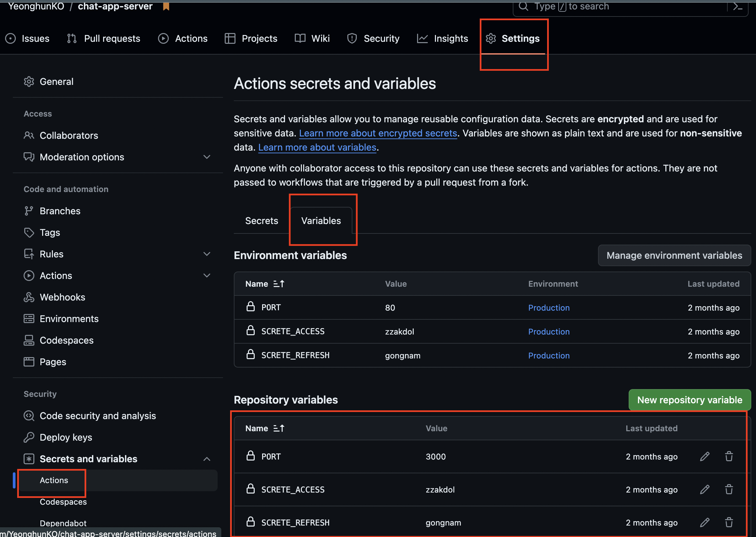Click repository variable value 3000

pos(436,456)
